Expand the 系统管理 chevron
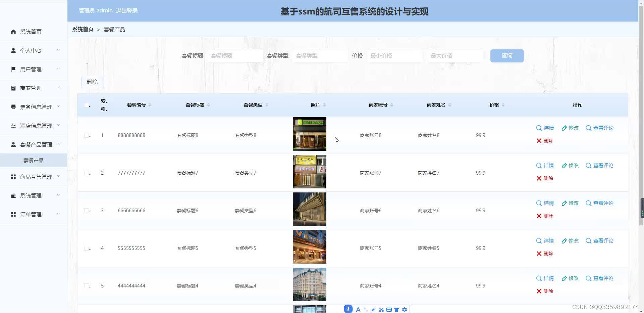 (58, 195)
